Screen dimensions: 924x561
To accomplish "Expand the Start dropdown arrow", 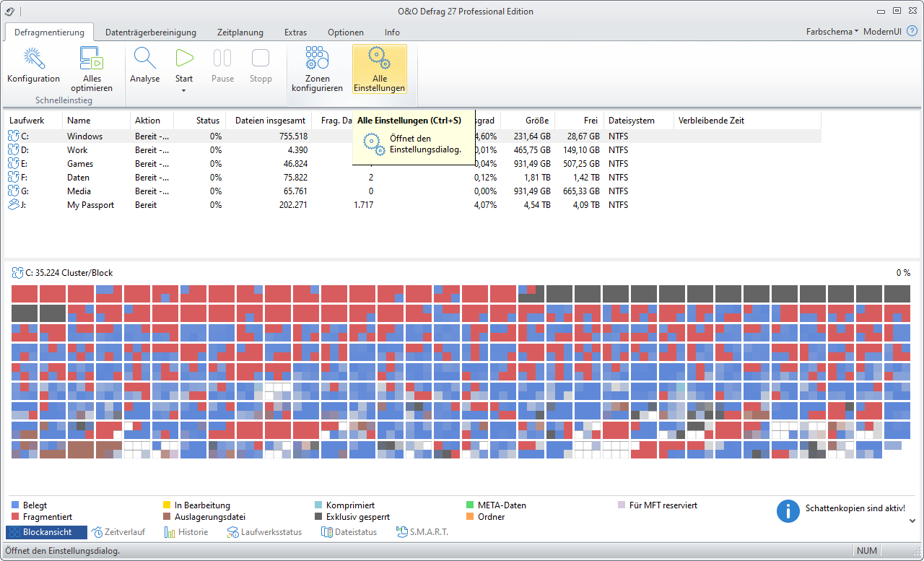I will point(184,90).
